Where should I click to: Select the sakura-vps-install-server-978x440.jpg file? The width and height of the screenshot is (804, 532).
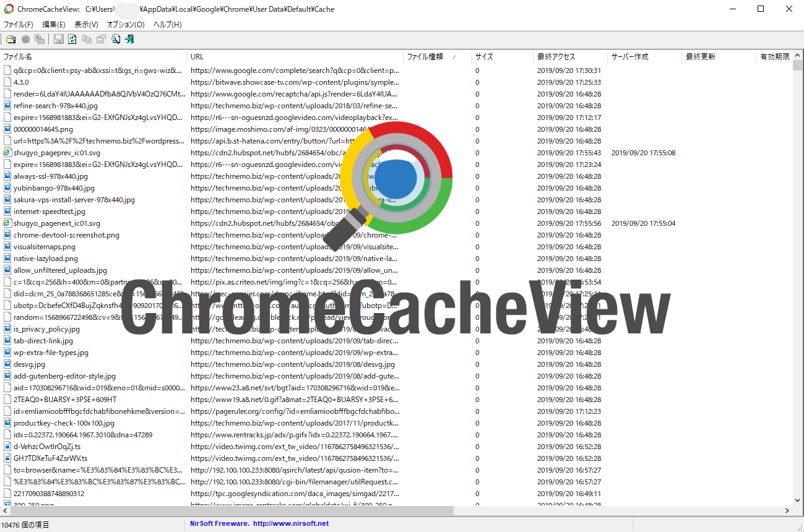[74, 200]
